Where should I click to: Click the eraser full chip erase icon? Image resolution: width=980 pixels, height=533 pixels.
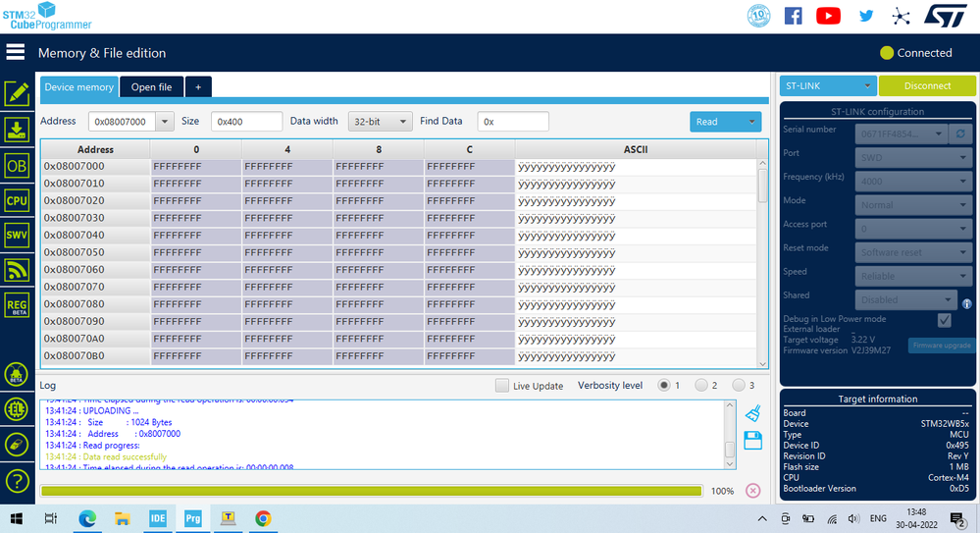click(17, 445)
